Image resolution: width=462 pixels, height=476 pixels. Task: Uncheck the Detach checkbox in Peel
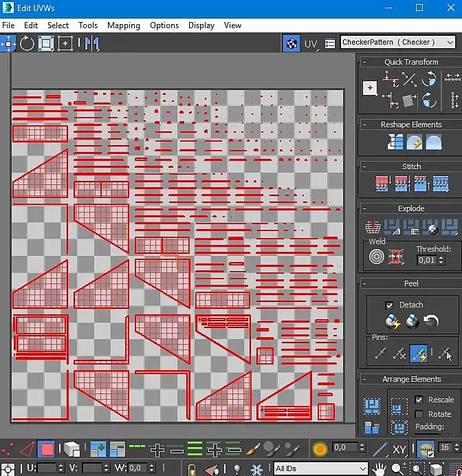coord(390,305)
